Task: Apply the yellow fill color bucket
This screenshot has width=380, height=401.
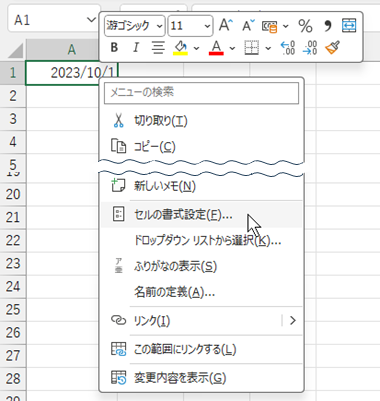Action: 181,48
